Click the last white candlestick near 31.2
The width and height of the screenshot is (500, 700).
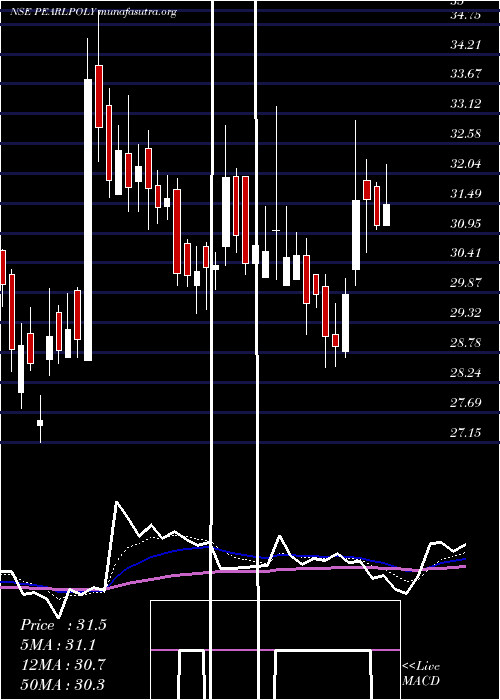tap(386, 215)
